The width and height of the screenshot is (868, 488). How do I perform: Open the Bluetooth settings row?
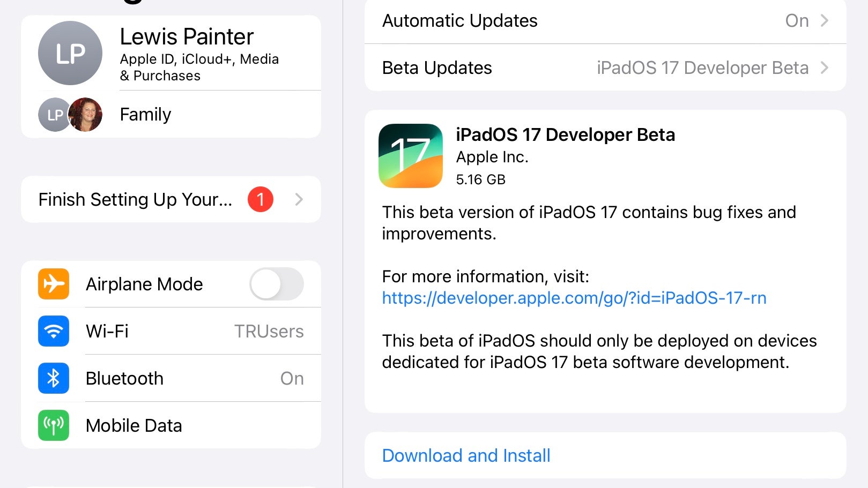coord(171,378)
